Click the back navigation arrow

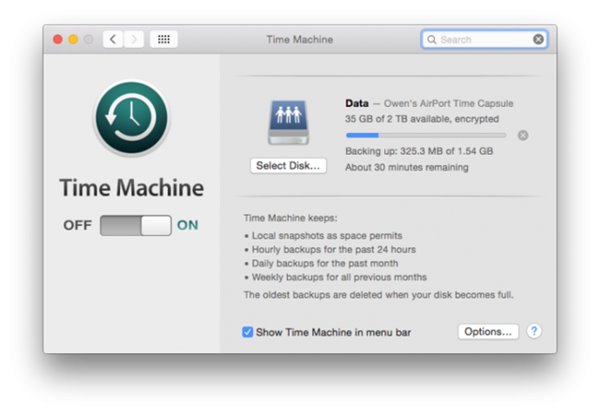point(113,39)
